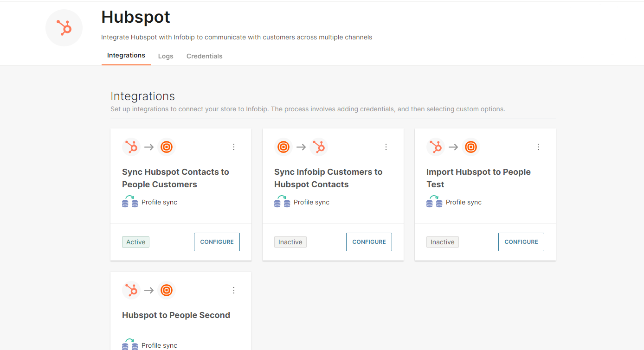Click Infobip icon on Hubspot to People Second card
This screenshot has height=350, width=644.
pyautogui.click(x=166, y=290)
